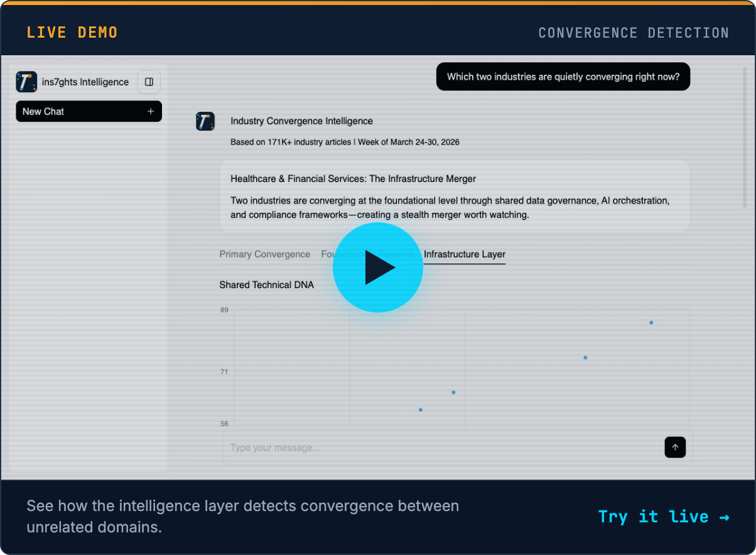
Task: Click the Industry Convergence Intelligence title
Action: [x=301, y=121]
